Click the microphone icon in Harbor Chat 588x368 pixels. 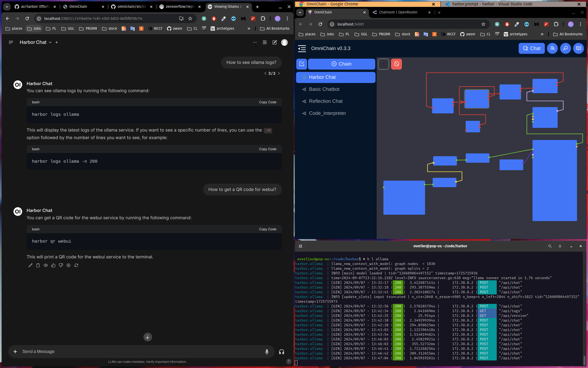[267, 351]
